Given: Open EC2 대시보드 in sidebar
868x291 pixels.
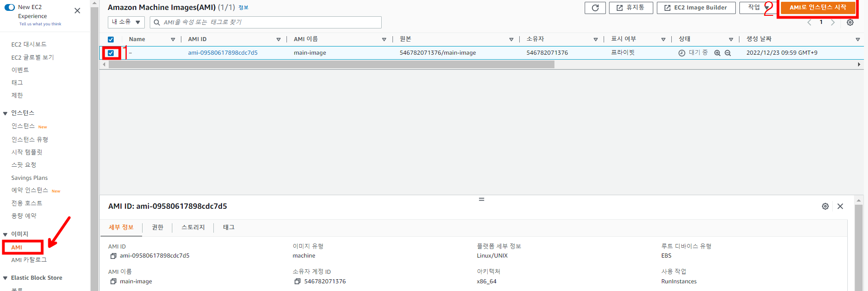Looking at the screenshot, I should coord(29,44).
